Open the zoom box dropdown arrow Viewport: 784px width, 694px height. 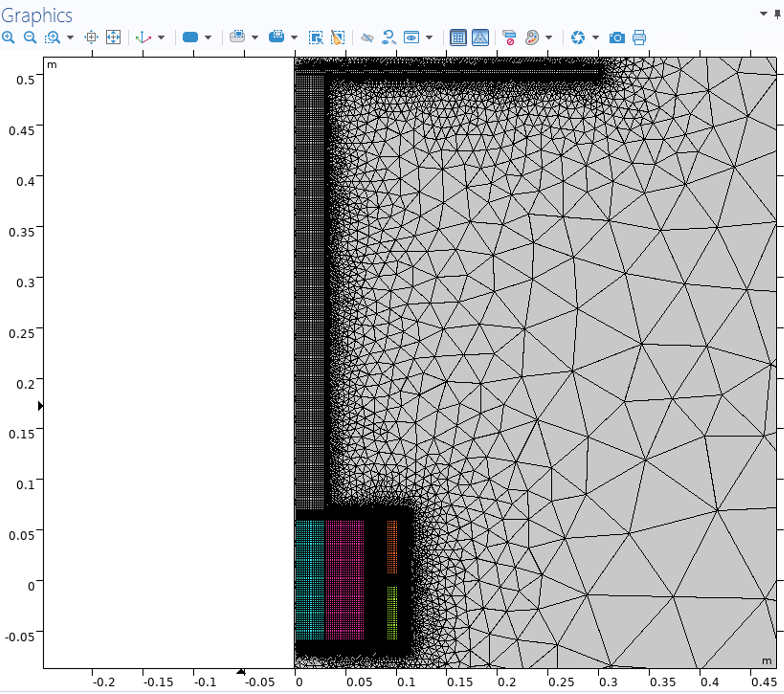[70, 37]
